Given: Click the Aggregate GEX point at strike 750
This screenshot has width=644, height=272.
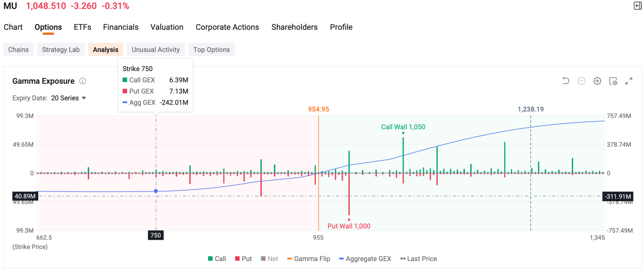Looking at the screenshot, I should coord(156,191).
